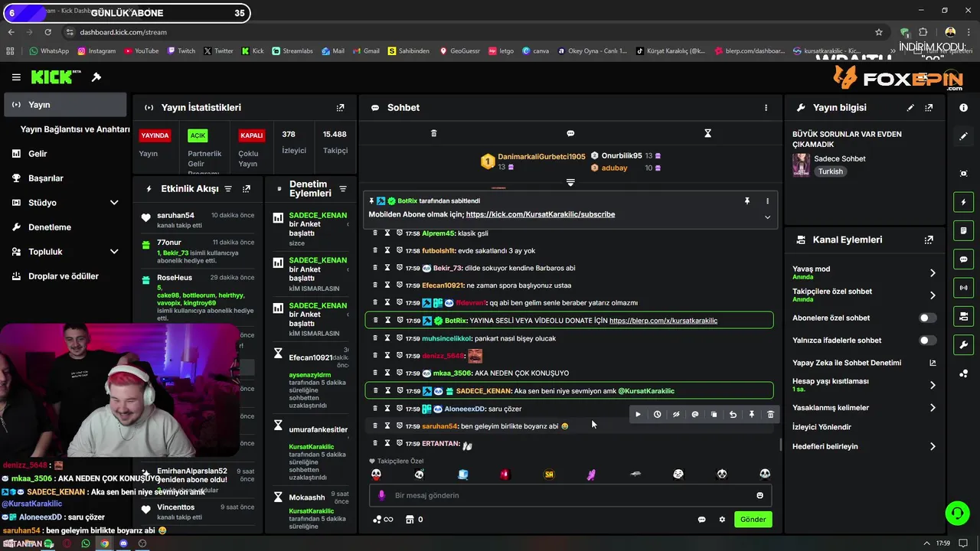This screenshot has width=980, height=551.
Task: Click the hourglass icon under the Sohbet header
Action: (707, 133)
